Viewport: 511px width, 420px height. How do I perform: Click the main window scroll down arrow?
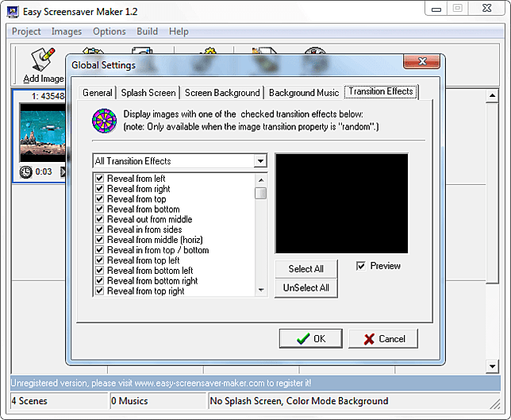click(492, 366)
